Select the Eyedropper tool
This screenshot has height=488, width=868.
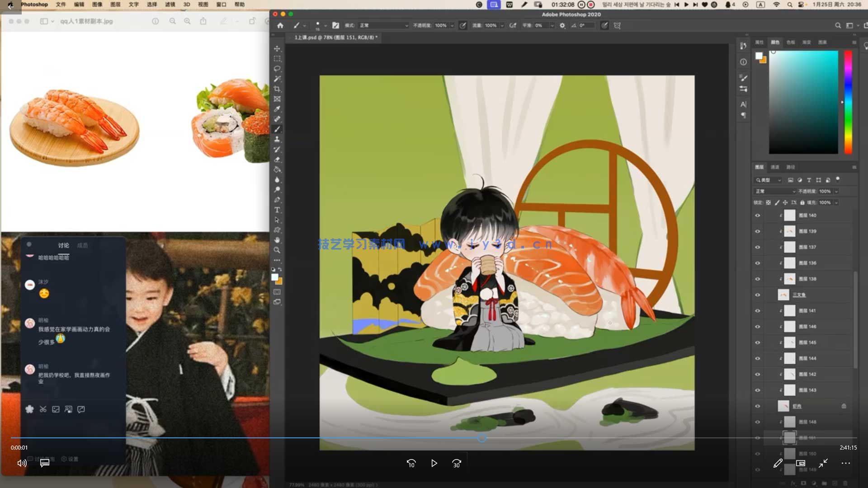click(277, 109)
